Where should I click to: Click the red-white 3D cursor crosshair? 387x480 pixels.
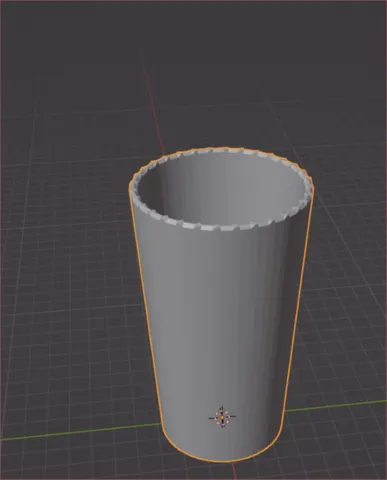(222, 417)
